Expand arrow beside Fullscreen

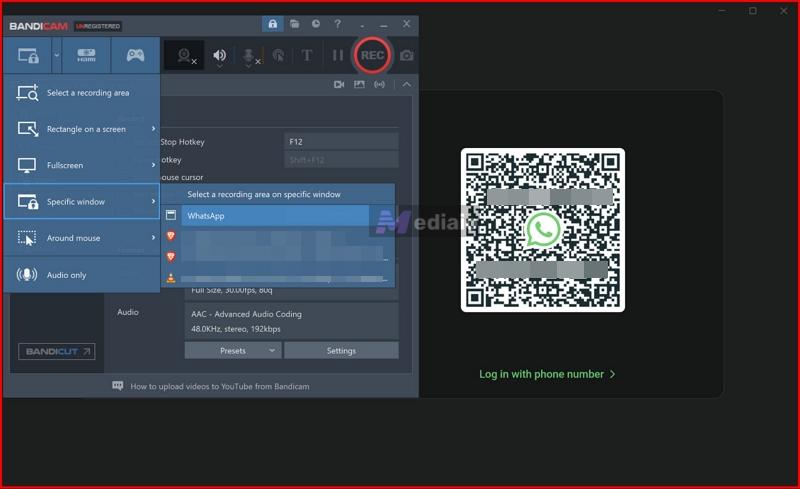pos(153,165)
